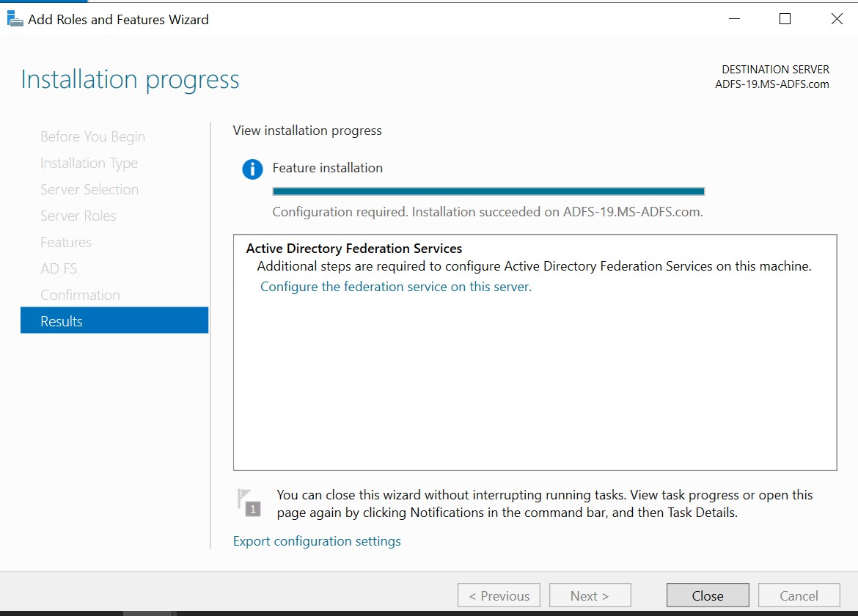Select the AD FS step in sidebar
This screenshot has height=616, width=858.
59,268
